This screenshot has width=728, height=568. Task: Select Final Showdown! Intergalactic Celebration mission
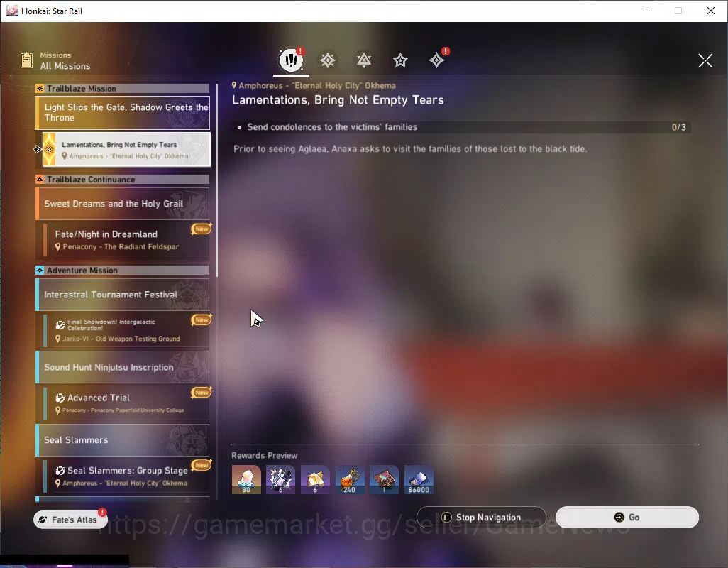(x=126, y=330)
